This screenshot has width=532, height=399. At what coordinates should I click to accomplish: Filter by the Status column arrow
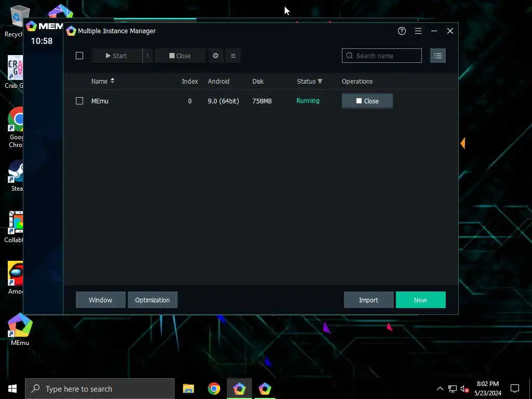(x=320, y=81)
